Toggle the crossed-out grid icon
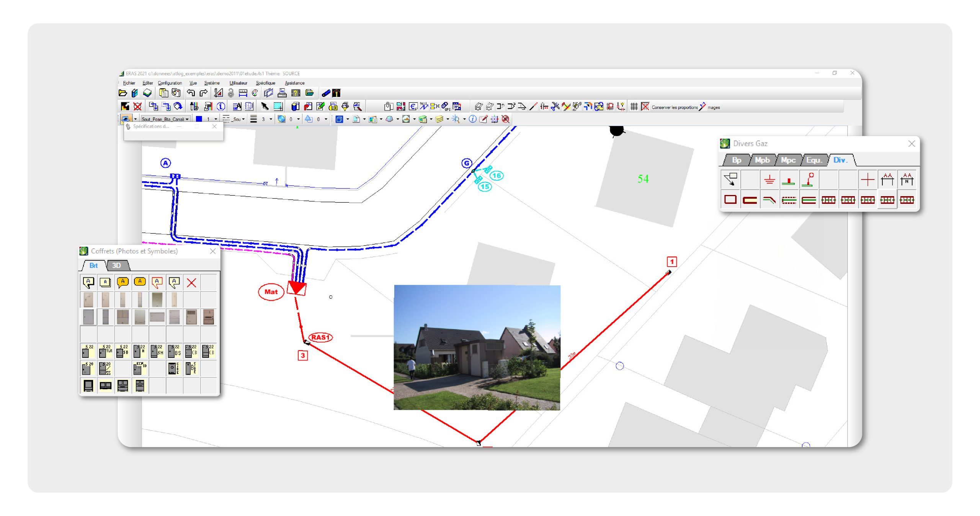The width and height of the screenshot is (980, 516). [645, 106]
